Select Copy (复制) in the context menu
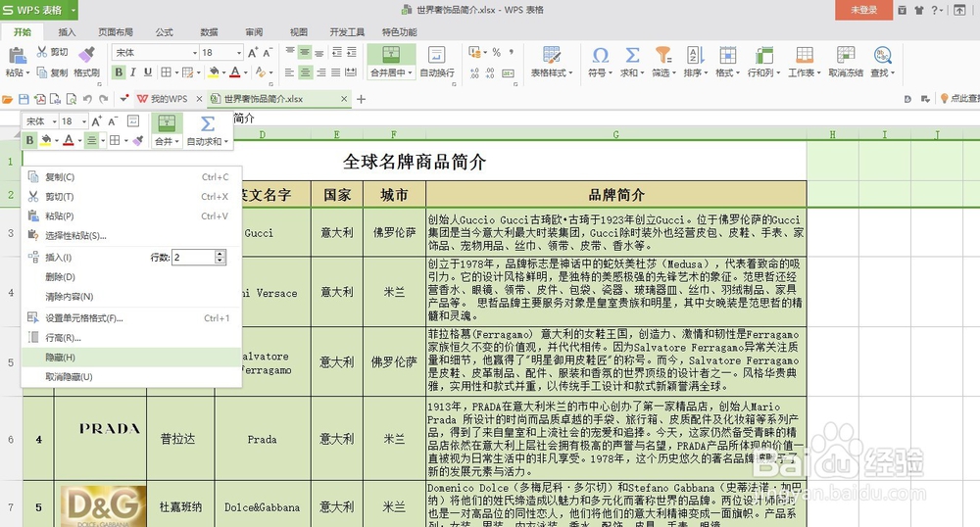The height and width of the screenshot is (527, 980). 131,176
